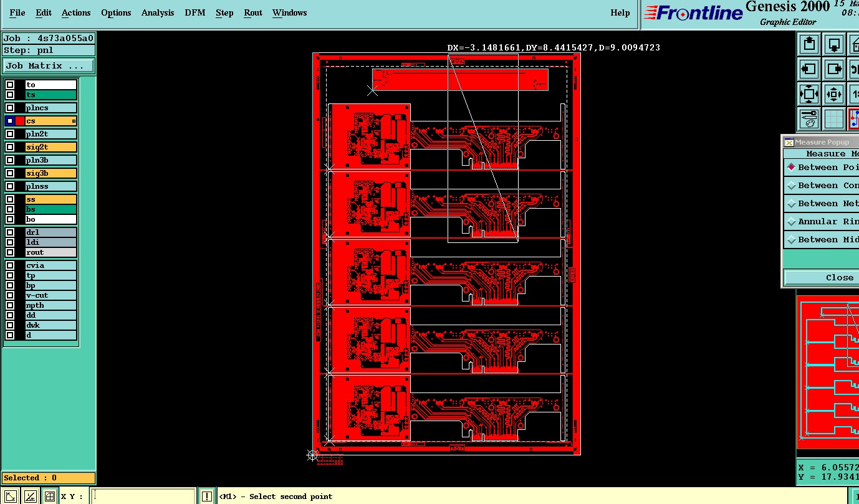The height and width of the screenshot is (504, 859).
Task: Open the Rout menu
Action: pos(253,12)
